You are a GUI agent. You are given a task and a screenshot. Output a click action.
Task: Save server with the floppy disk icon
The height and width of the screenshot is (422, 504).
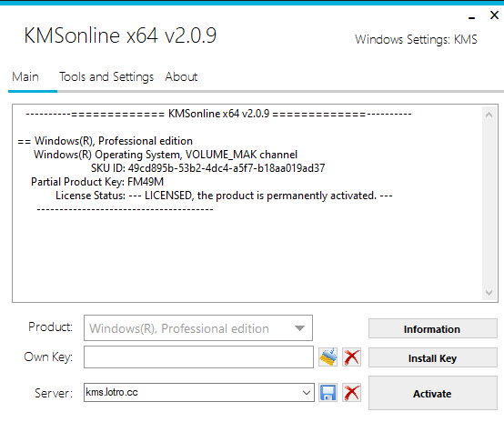[x=328, y=392]
